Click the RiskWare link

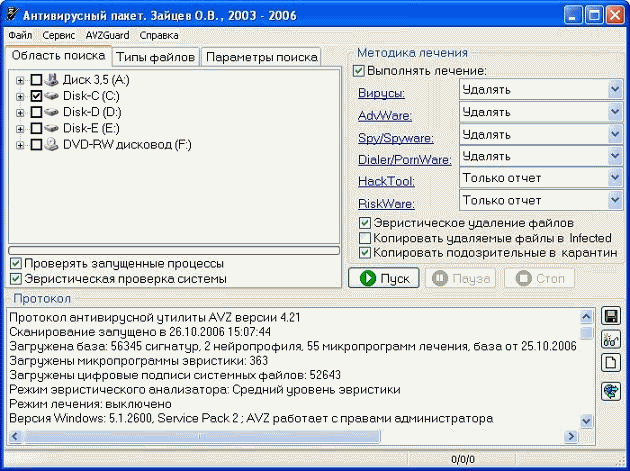(386, 204)
